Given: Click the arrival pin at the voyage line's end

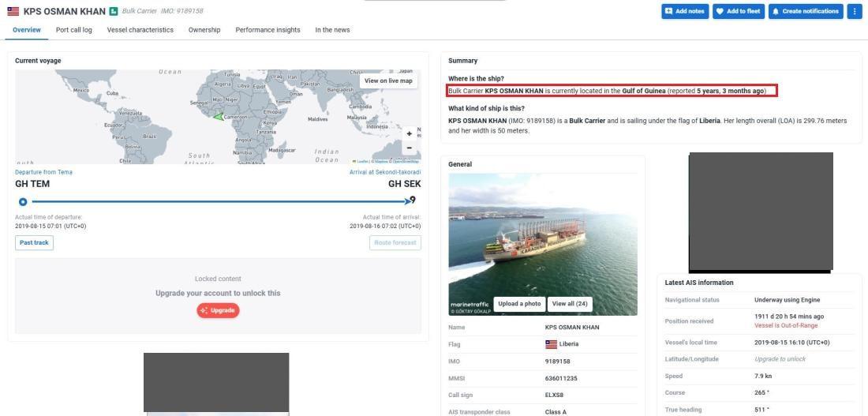Looking at the screenshot, I should [x=413, y=200].
